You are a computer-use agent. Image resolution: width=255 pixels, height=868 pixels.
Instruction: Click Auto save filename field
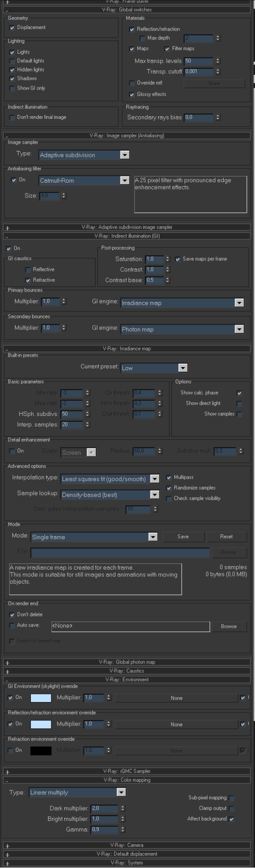coord(130,626)
